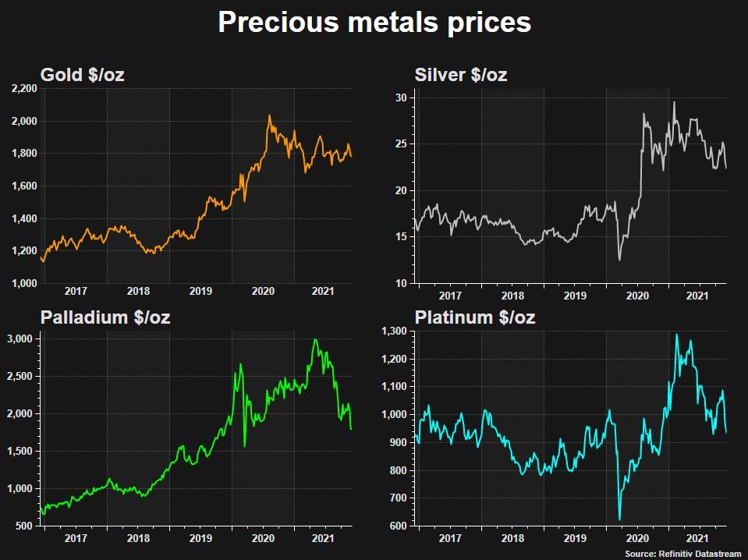Select the Silver $/oz chart heading
The height and width of the screenshot is (560, 748).
click(461, 75)
